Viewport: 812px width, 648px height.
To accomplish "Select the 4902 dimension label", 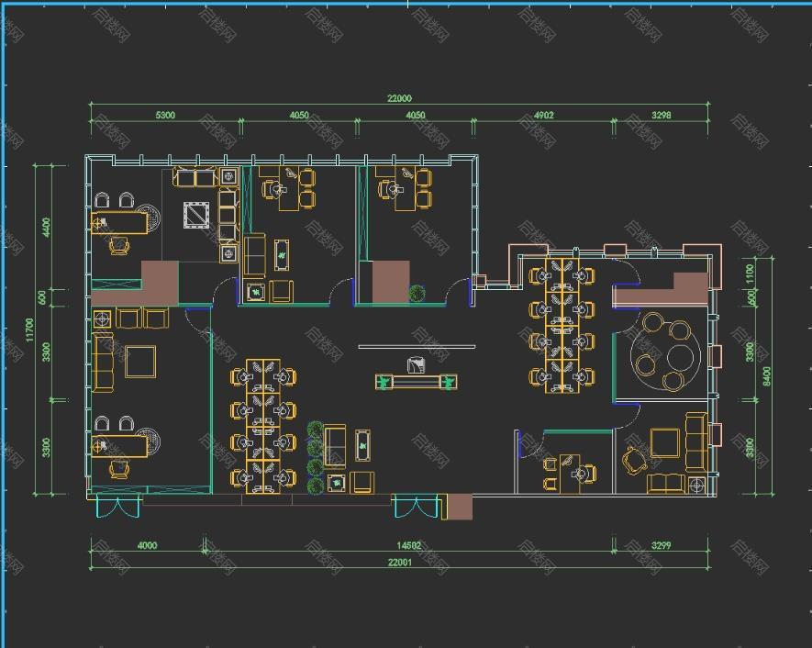I will [544, 115].
